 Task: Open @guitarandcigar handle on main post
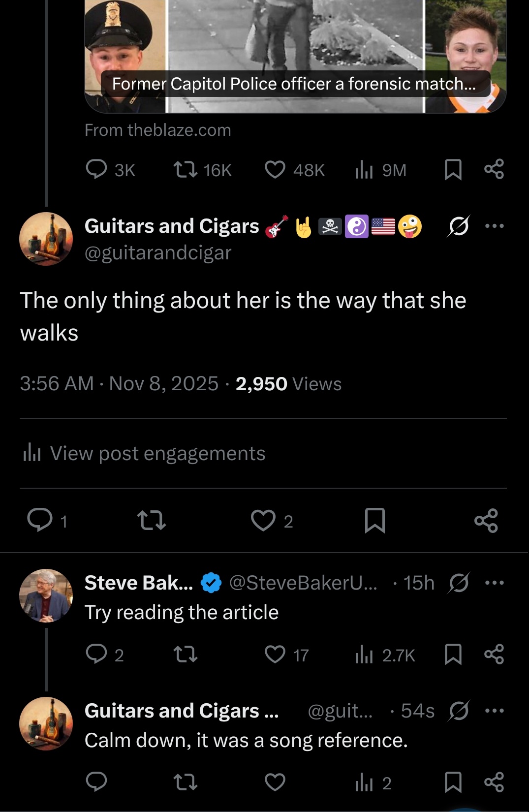pos(158,253)
